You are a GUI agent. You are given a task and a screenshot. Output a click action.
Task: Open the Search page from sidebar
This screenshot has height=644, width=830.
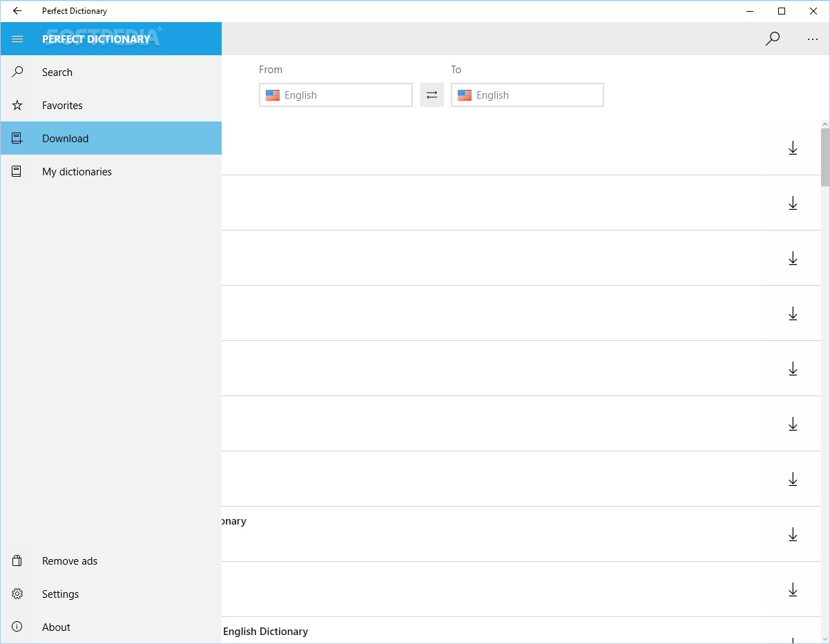coord(111,72)
